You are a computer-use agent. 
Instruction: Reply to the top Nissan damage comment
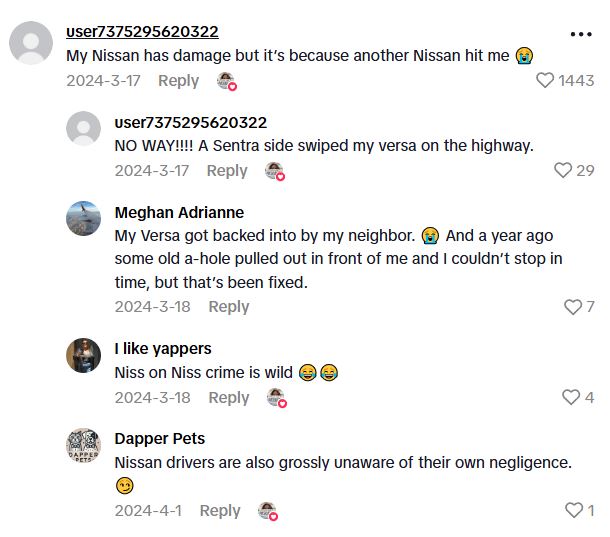(178, 80)
